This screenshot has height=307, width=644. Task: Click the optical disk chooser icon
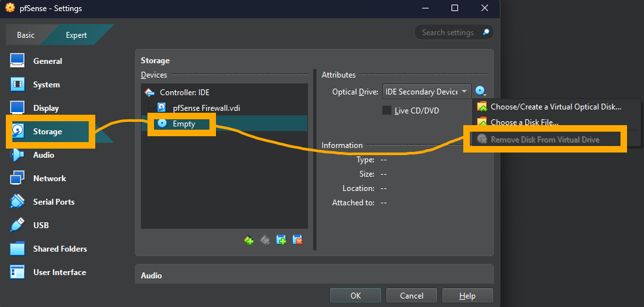pyautogui.click(x=481, y=91)
